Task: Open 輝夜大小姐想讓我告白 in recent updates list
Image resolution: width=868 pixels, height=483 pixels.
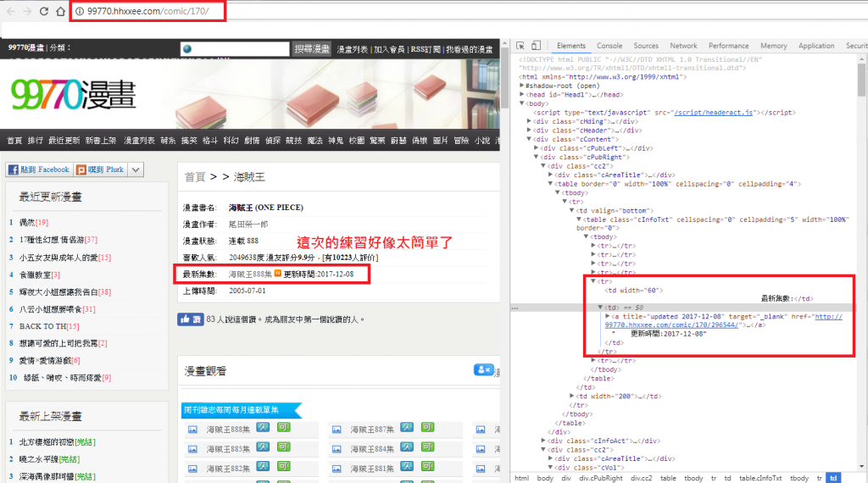Action: point(58,291)
